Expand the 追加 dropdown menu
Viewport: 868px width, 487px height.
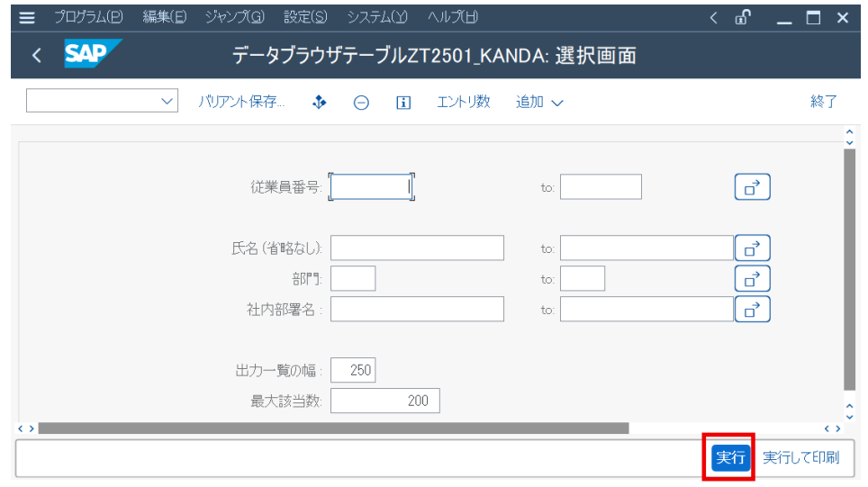pos(539,103)
